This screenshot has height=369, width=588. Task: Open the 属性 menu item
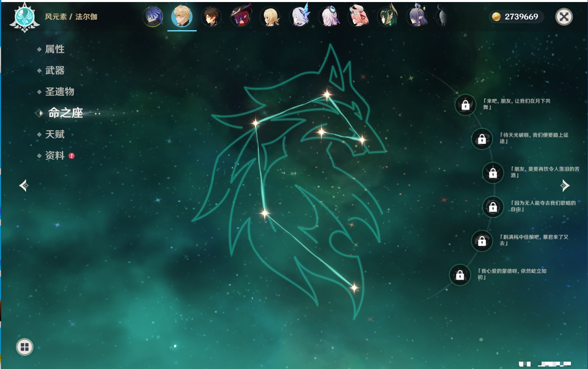click(55, 49)
